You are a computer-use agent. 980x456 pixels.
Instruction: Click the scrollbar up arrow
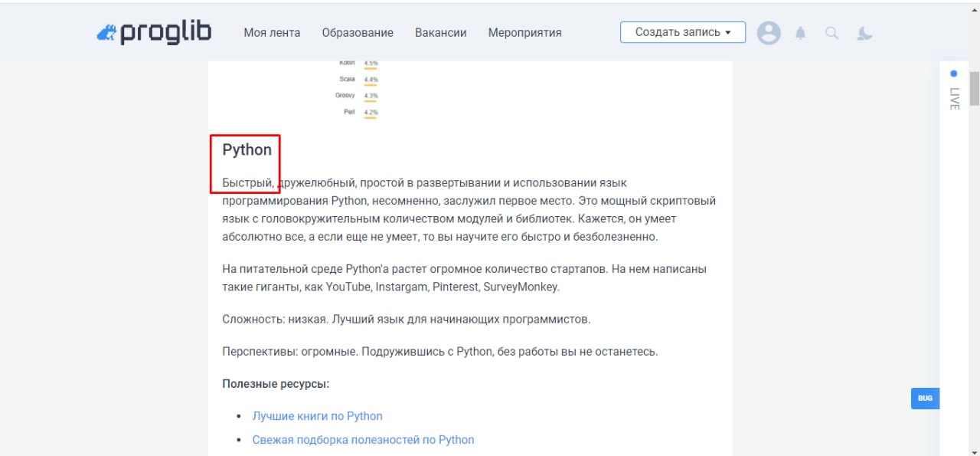[974, 66]
